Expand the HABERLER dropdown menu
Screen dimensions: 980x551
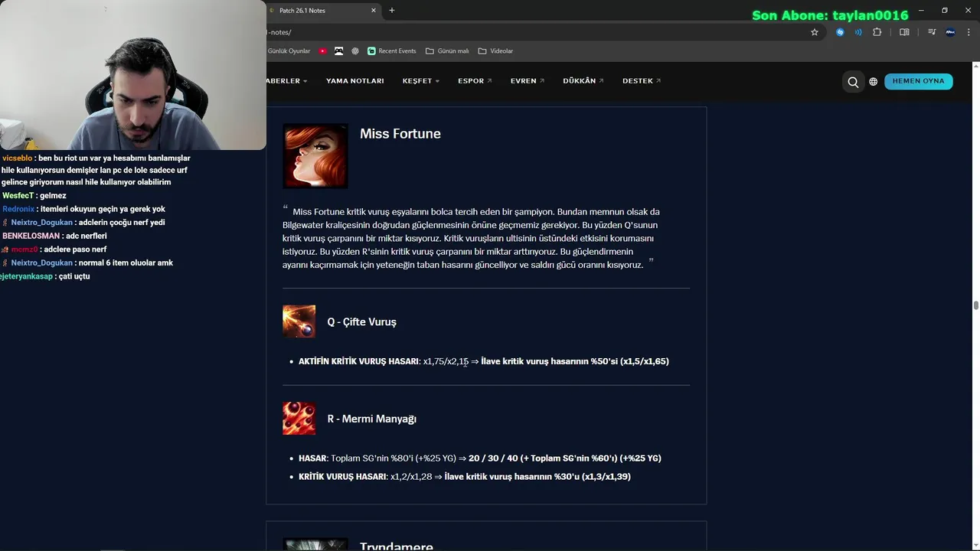(287, 81)
